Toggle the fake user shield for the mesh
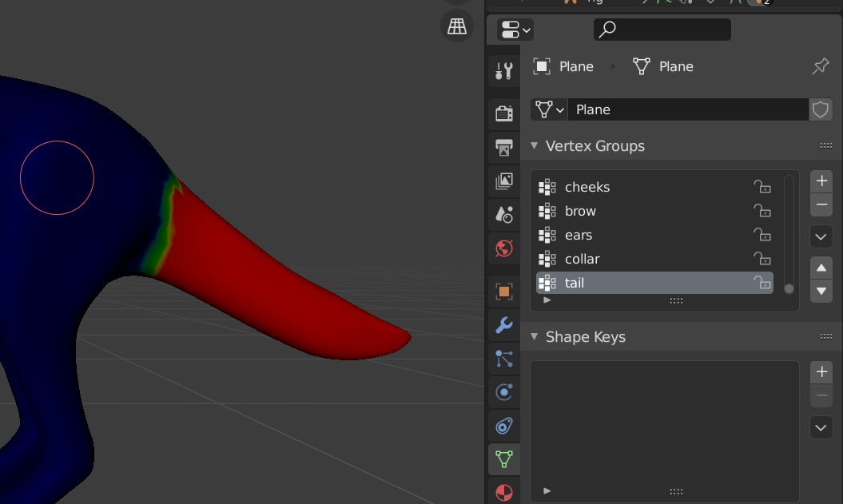843x504 pixels. 821,109
